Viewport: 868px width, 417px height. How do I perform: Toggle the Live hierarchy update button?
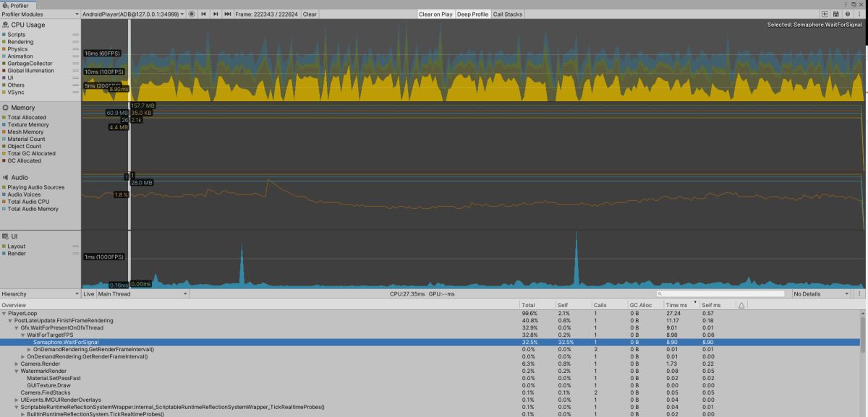(88, 294)
